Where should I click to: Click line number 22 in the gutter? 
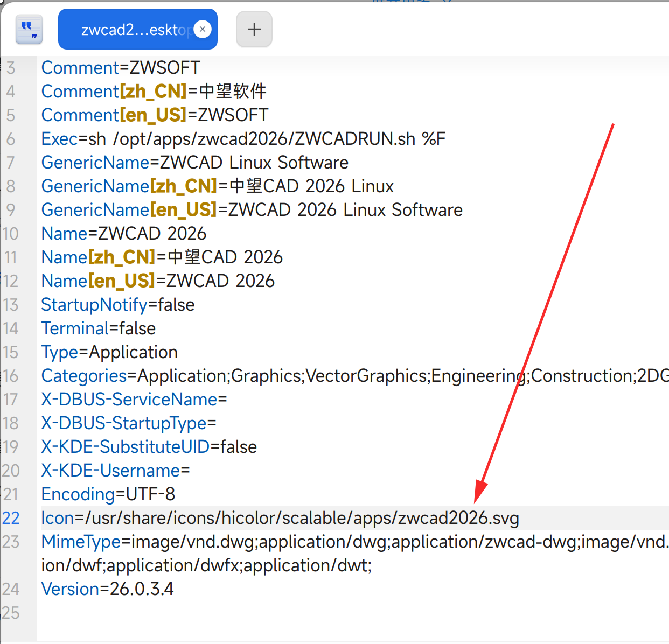point(11,518)
